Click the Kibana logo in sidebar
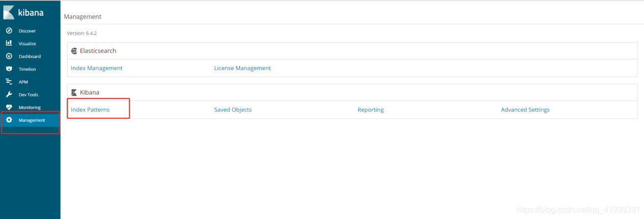The image size is (644, 219). click(x=23, y=13)
